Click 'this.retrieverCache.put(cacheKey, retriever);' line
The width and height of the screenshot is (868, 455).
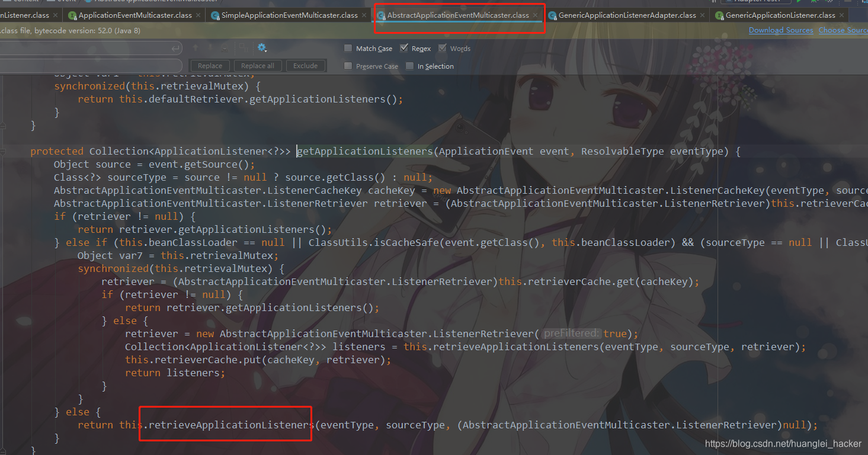258,360
